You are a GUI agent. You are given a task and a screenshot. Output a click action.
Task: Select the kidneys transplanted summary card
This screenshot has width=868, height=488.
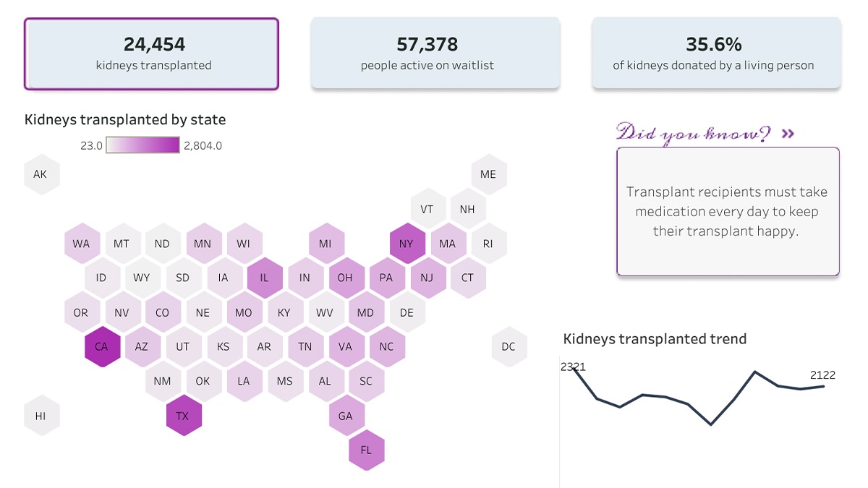point(151,53)
